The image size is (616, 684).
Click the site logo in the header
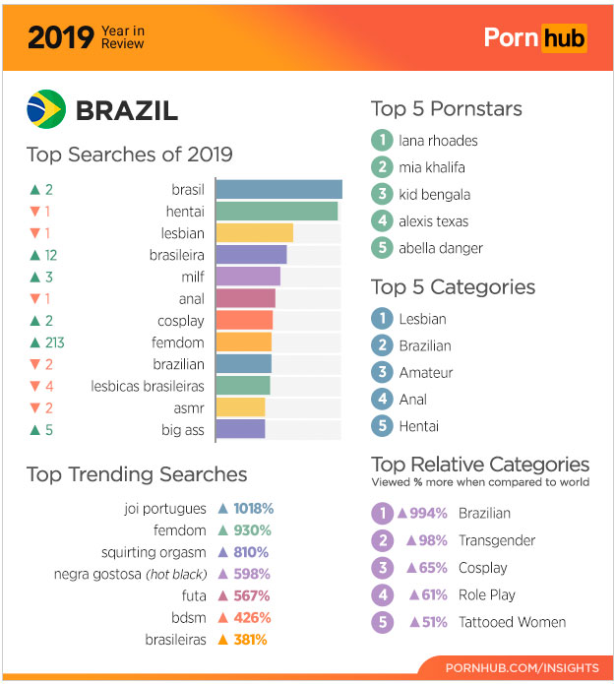[x=535, y=38]
